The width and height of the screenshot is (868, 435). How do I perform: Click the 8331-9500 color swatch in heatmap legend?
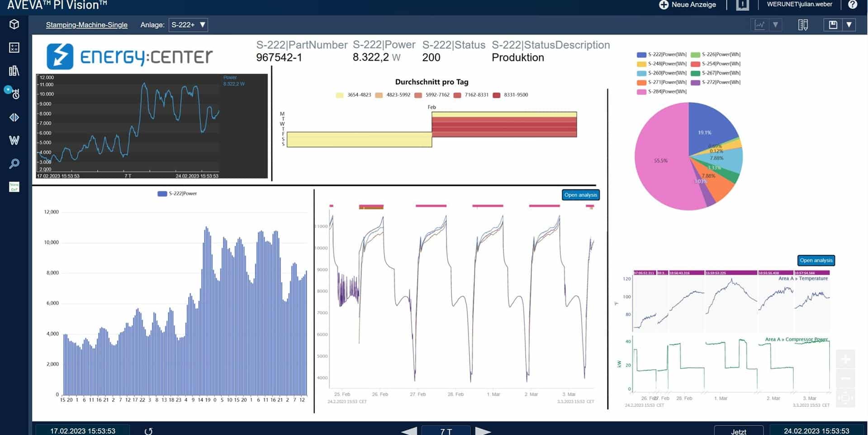(497, 95)
